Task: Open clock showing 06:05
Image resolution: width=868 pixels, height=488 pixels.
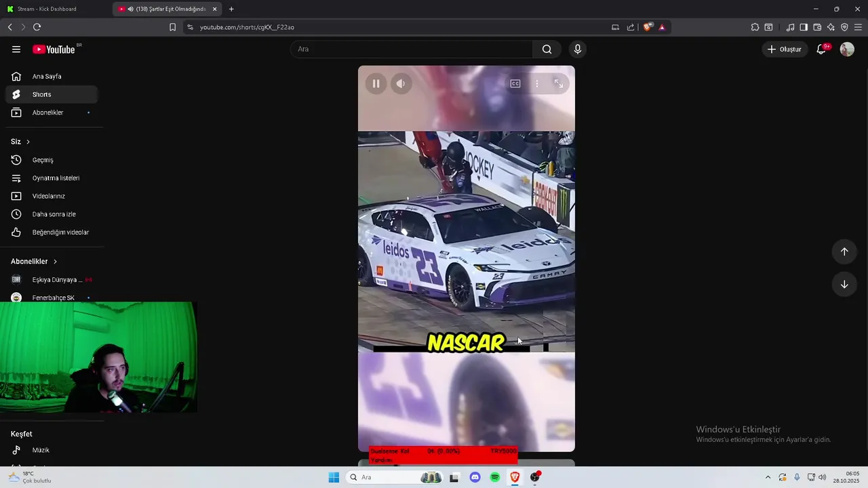Action: tap(846, 477)
